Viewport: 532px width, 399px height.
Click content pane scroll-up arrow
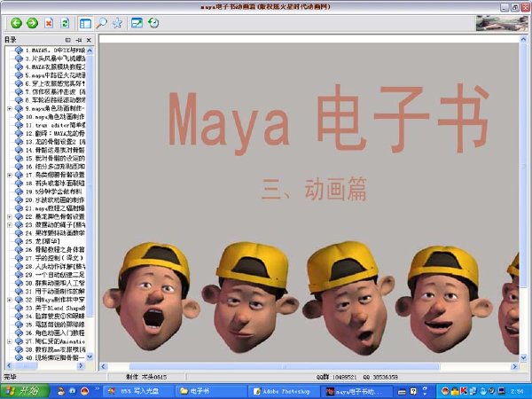coord(523,39)
